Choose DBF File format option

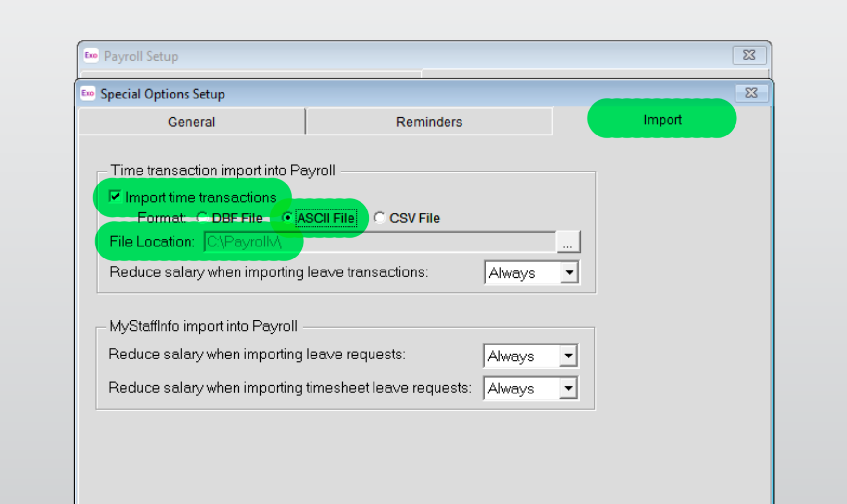tap(202, 218)
